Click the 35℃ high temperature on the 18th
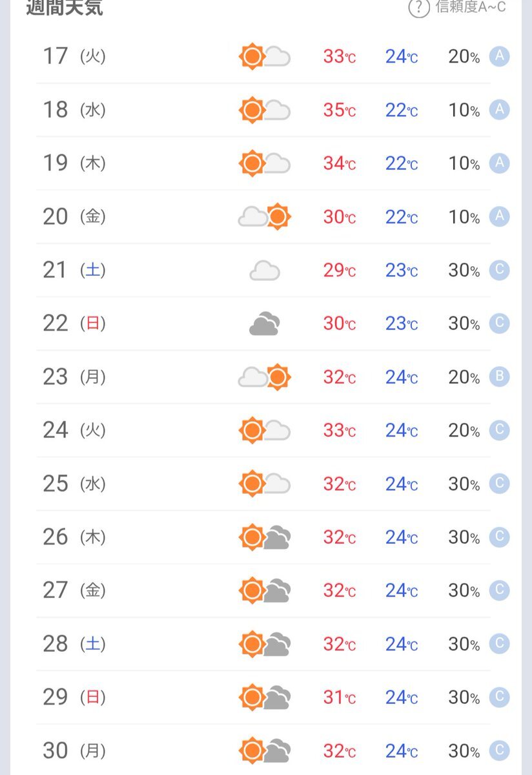Viewport: 532px width, 775px height. click(340, 110)
